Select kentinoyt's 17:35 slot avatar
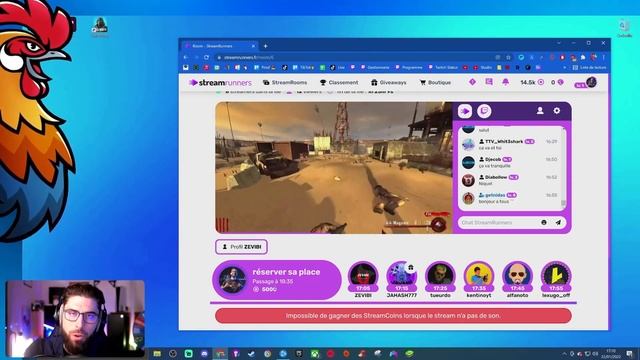 pyautogui.click(x=479, y=276)
